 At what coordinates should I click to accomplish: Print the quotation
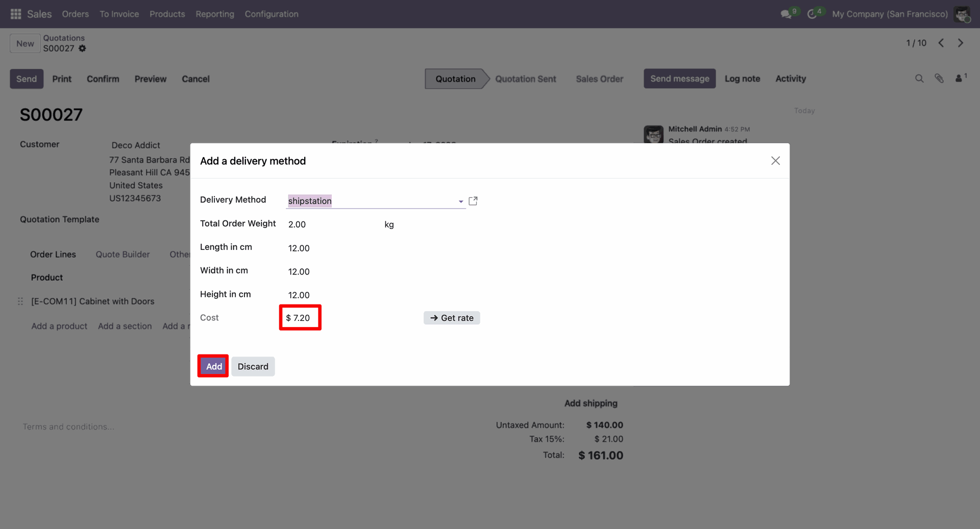(62, 79)
